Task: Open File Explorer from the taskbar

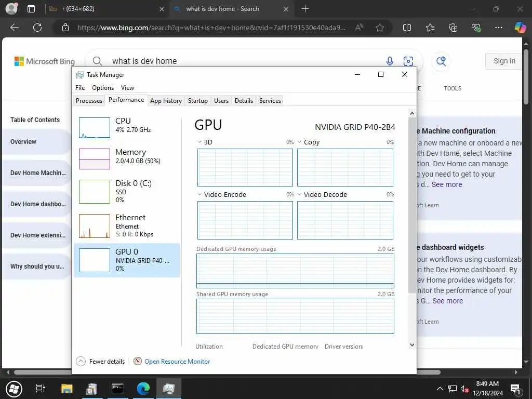Action: click(67, 389)
